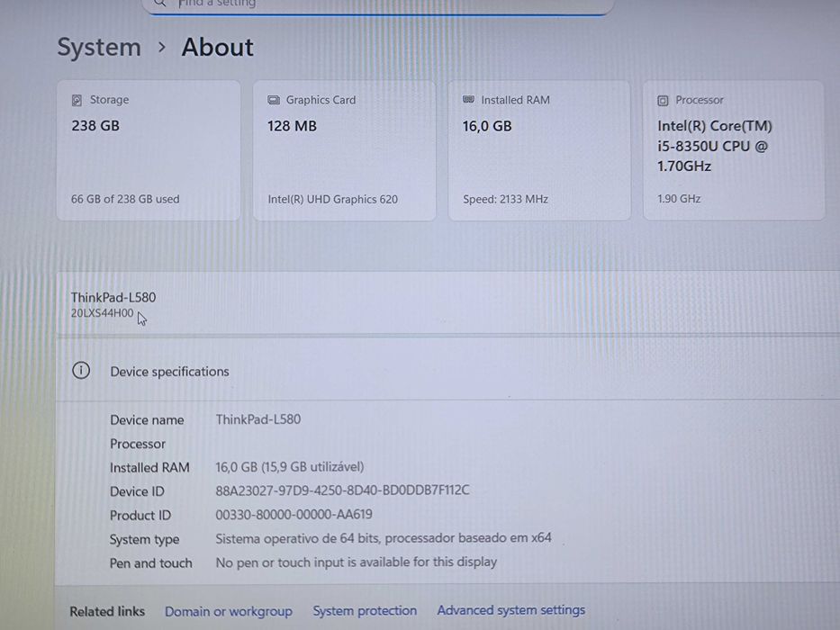This screenshot has height=630, width=840.
Task: Expand the Device specifications section header
Action: [447, 371]
